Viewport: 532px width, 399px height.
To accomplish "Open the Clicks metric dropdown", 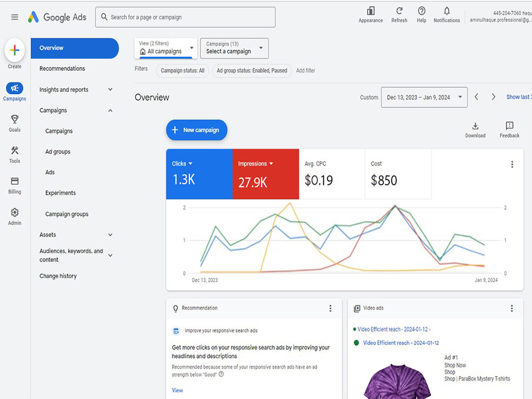I will click(x=182, y=163).
